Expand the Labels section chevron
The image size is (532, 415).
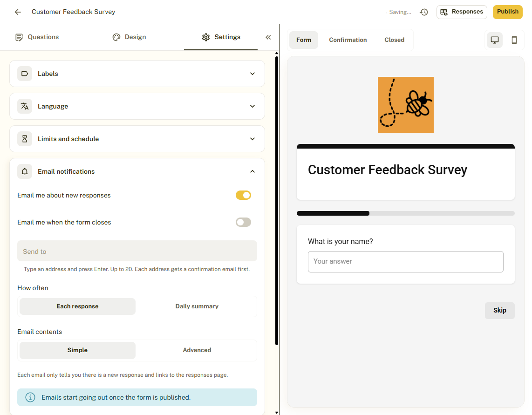(x=252, y=74)
